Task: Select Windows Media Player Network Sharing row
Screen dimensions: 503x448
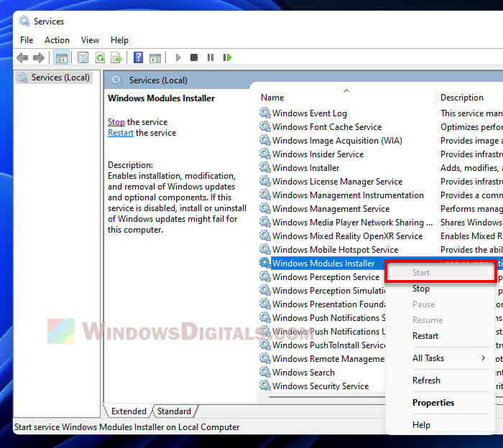Action: [380, 222]
